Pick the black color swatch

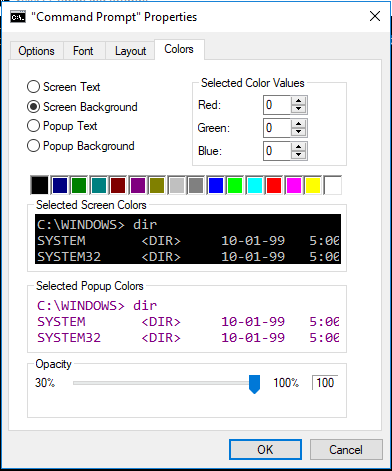pos(40,185)
